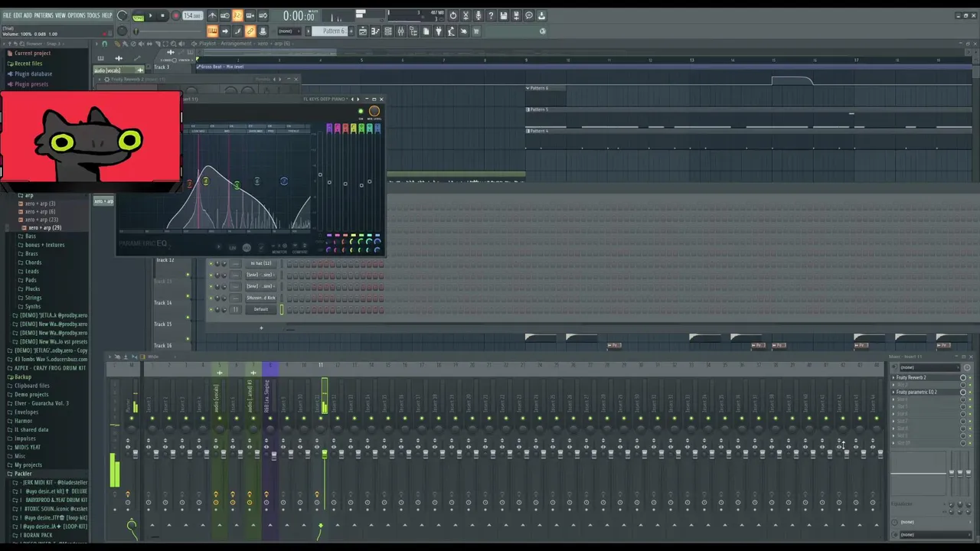
Task: Toggle Parametric EQ 2 ON light
Action: tap(361, 111)
